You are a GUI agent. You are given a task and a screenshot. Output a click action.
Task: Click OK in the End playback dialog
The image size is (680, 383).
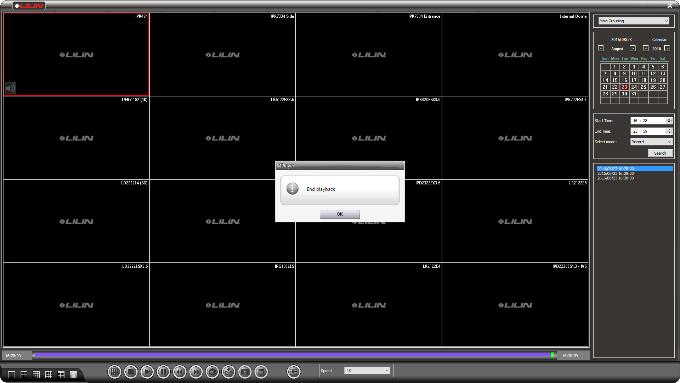pyautogui.click(x=340, y=214)
